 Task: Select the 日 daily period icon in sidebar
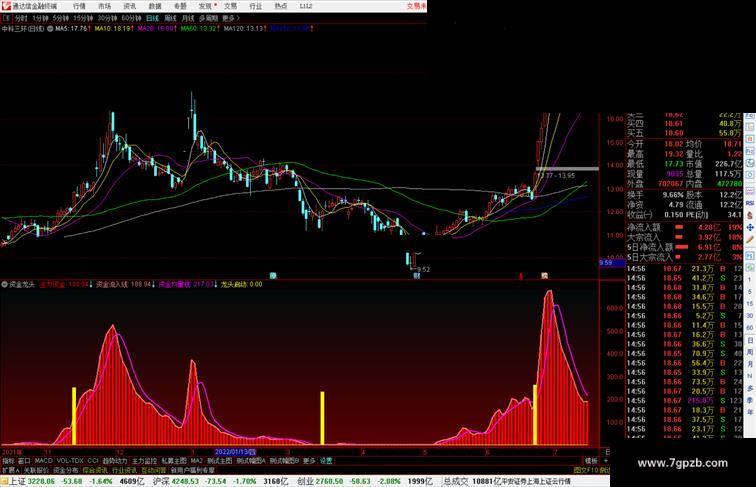(x=750, y=340)
